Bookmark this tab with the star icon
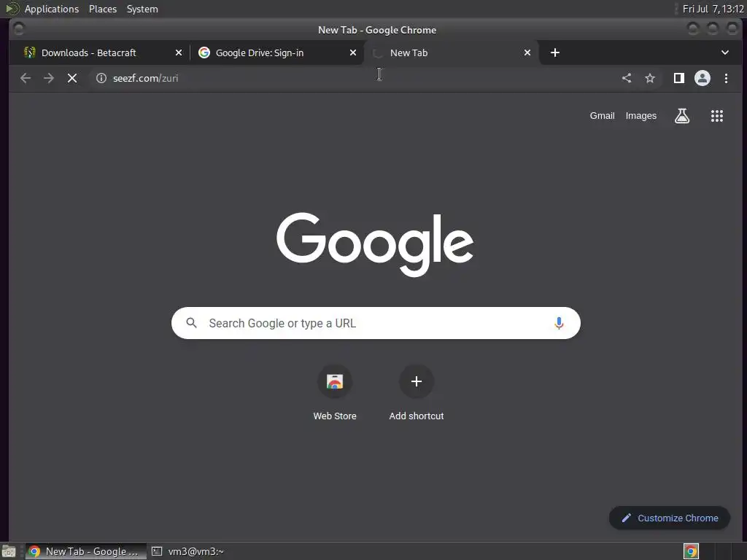This screenshot has width=747, height=560. click(650, 78)
